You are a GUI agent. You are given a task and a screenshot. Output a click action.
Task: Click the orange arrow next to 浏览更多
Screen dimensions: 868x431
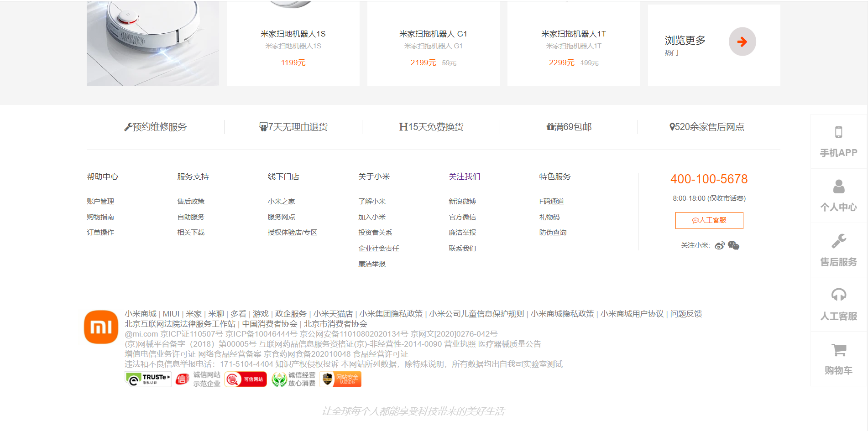click(x=742, y=42)
